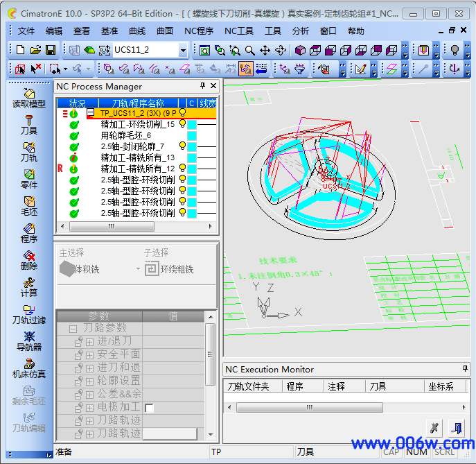Close the NC Process Manager panel
The height and width of the screenshot is (464, 476).
(213, 86)
